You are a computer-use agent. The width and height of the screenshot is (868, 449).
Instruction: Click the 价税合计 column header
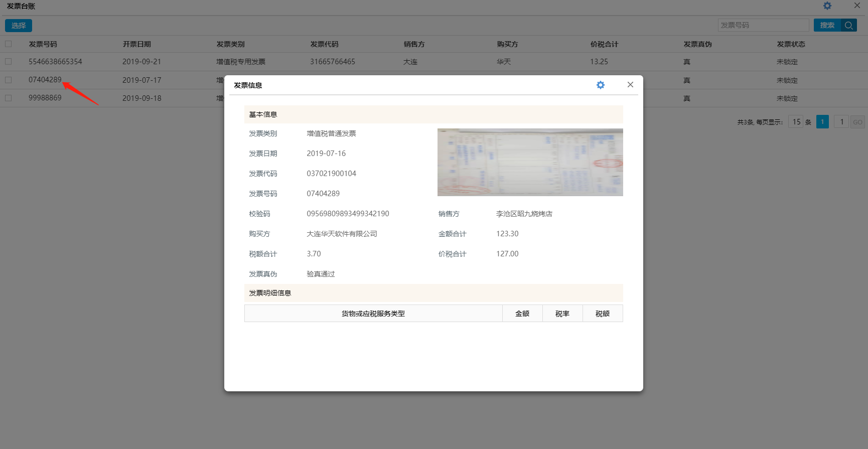[604, 44]
